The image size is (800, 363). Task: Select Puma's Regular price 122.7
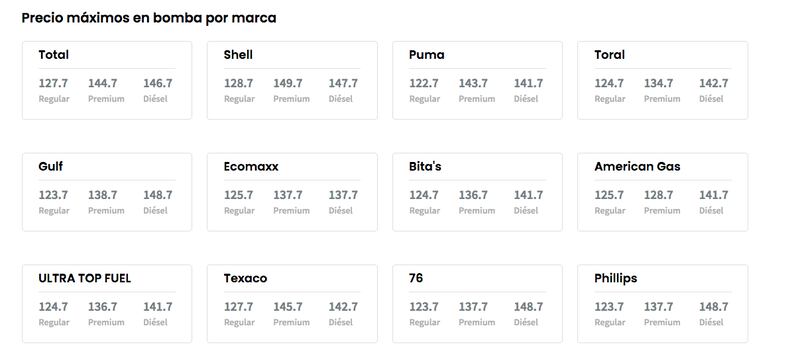pyautogui.click(x=423, y=83)
